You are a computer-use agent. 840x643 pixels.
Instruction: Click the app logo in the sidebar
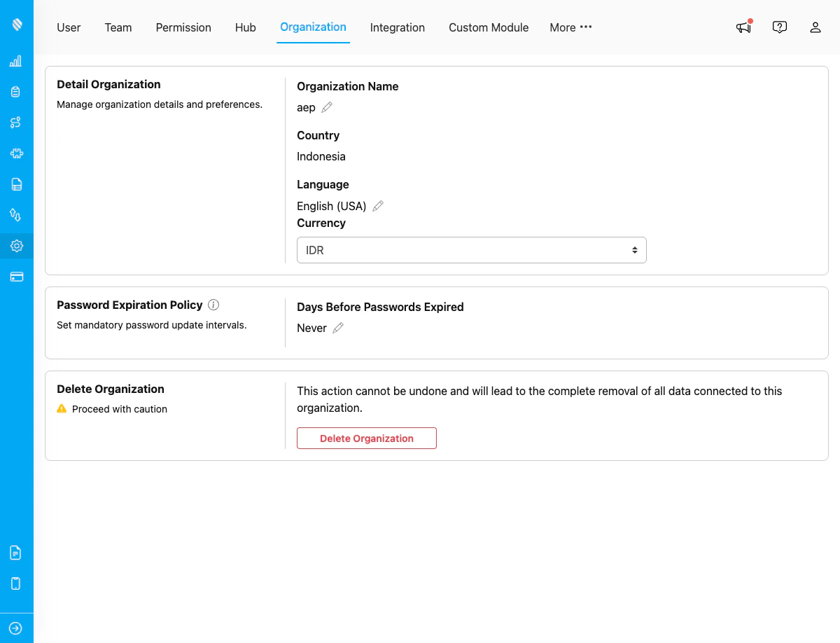pyautogui.click(x=17, y=25)
